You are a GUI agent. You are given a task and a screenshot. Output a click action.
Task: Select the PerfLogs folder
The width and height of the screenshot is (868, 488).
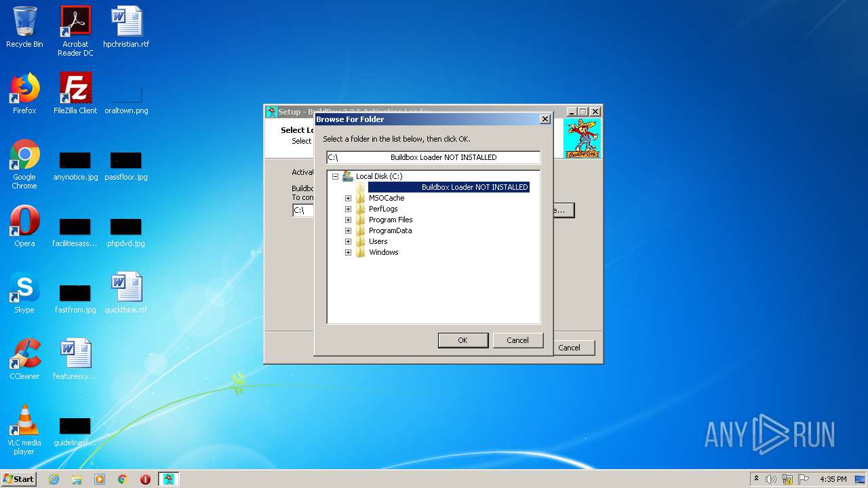[383, 209]
